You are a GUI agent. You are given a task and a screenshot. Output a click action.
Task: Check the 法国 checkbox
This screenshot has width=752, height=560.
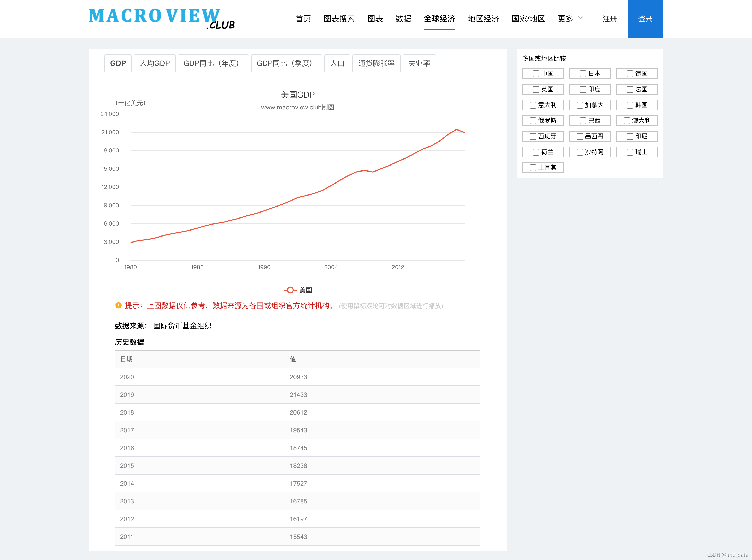pos(630,90)
